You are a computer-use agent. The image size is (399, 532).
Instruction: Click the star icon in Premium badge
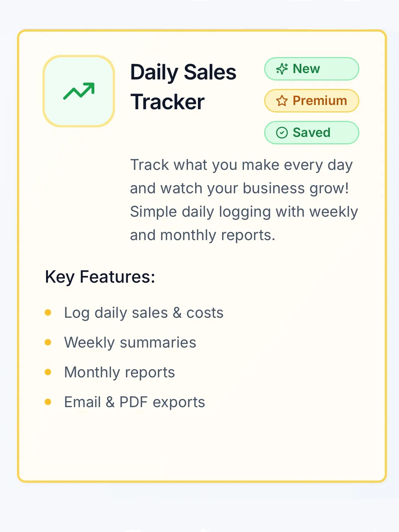[282, 101]
